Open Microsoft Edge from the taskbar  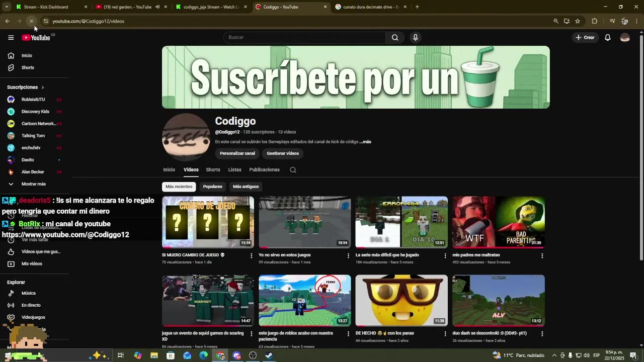tap(203, 355)
